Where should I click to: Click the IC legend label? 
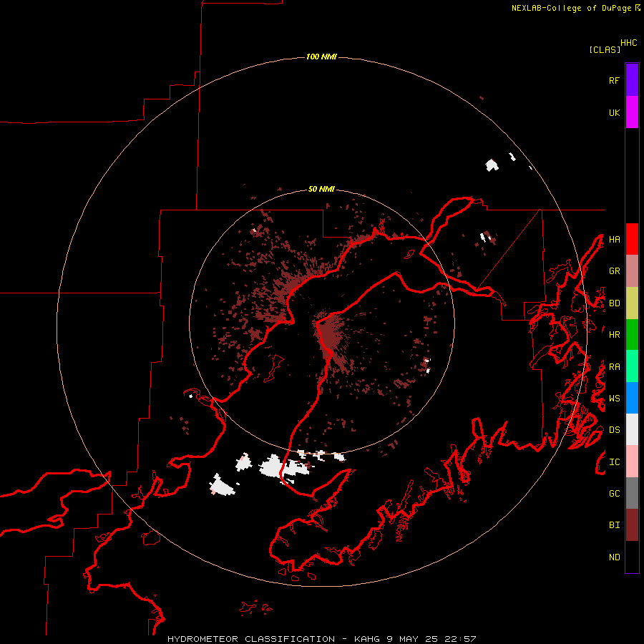[614, 462]
